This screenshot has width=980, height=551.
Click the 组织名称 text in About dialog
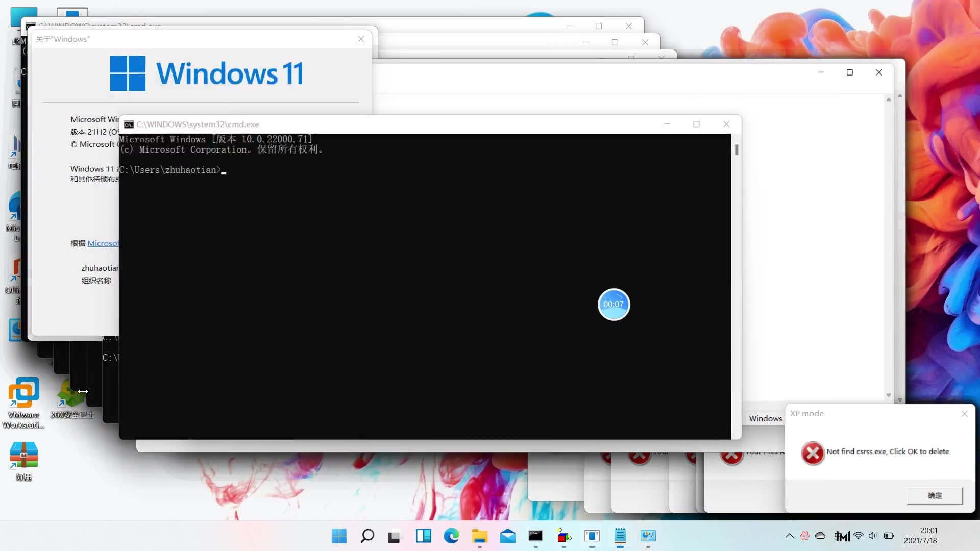click(96, 281)
